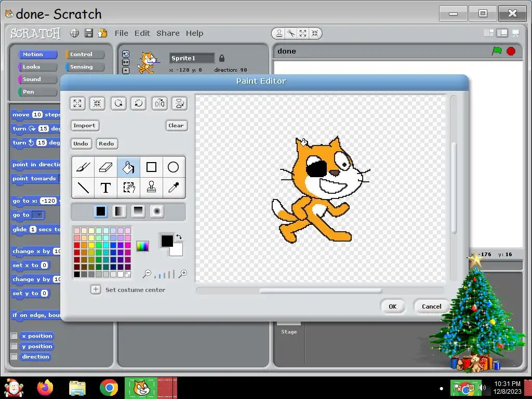Click the grow sprite toolbar icon

click(303, 33)
